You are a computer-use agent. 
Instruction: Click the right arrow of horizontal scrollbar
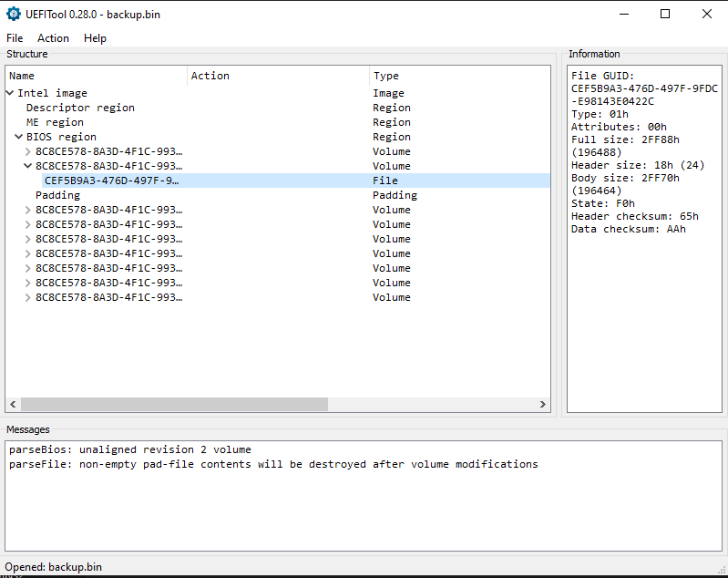(543, 404)
